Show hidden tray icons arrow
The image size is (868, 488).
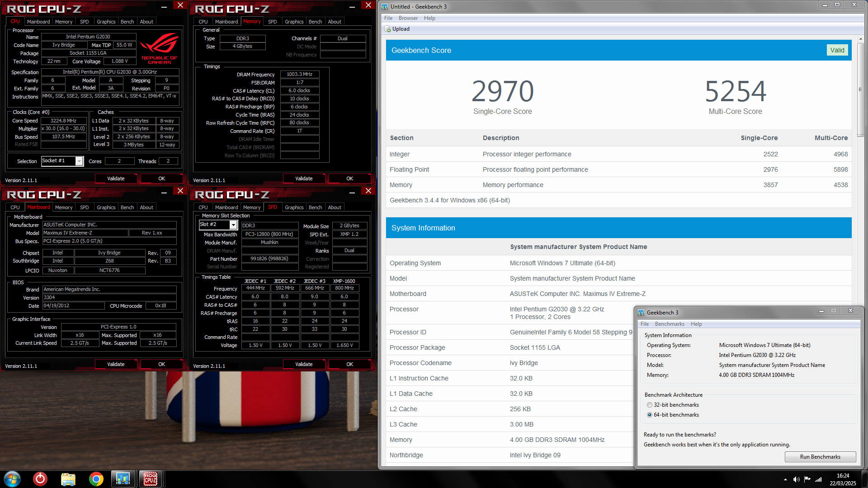coord(785,479)
